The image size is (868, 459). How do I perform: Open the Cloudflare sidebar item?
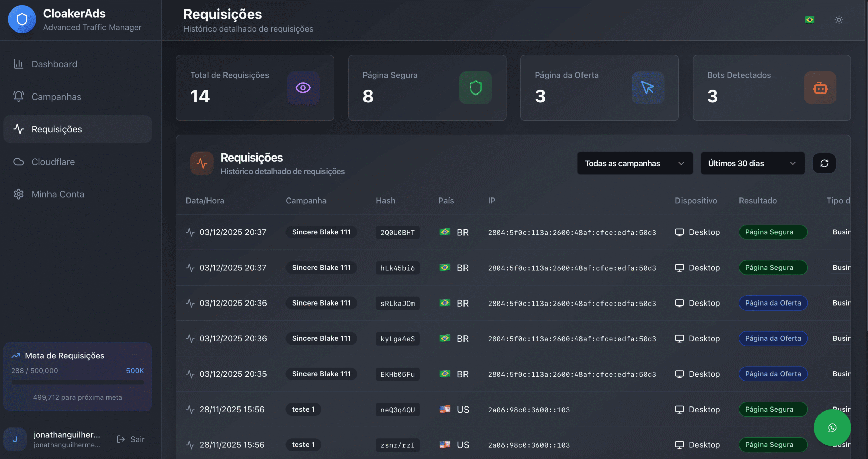53,162
